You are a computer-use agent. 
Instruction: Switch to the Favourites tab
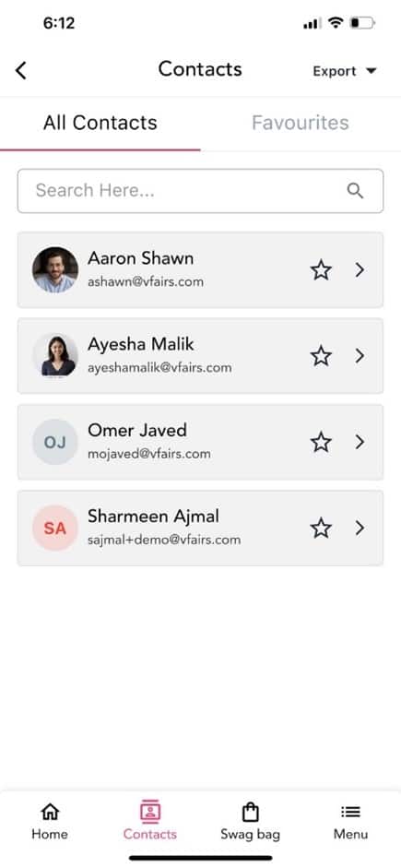pyautogui.click(x=301, y=123)
